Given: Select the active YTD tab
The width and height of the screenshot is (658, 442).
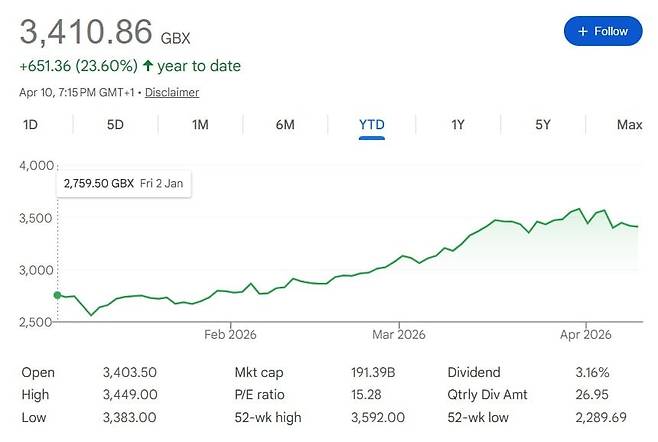Looking at the screenshot, I should (x=372, y=125).
